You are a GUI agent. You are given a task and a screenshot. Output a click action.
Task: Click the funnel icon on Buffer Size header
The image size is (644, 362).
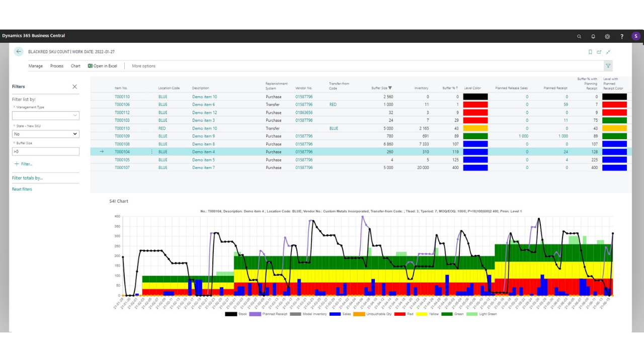(390, 88)
